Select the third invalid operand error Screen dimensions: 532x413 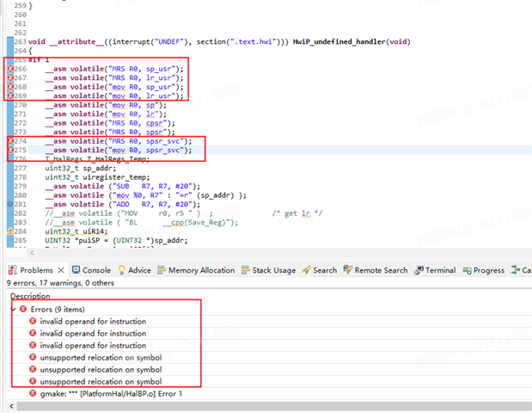pyautogui.click(x=269, y=345)
